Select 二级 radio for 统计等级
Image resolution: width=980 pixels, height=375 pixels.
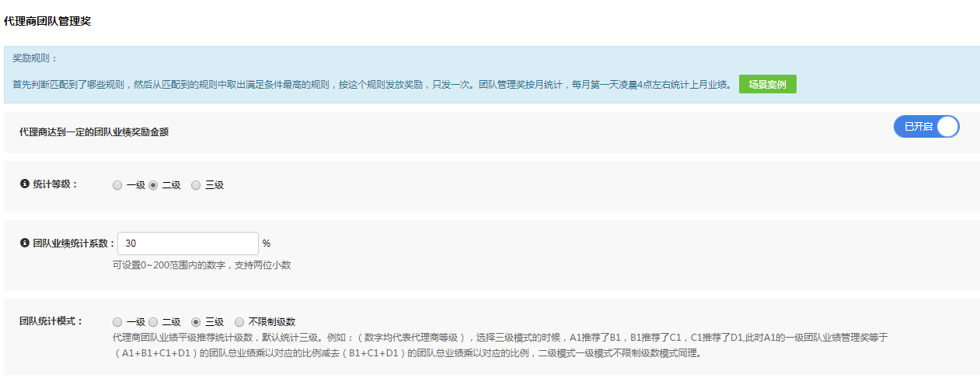(153, 185)
